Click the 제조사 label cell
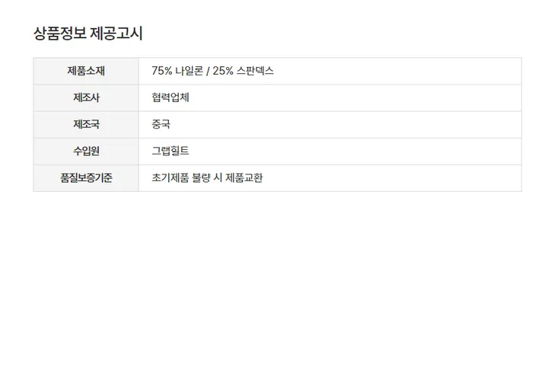 point(86,97)
